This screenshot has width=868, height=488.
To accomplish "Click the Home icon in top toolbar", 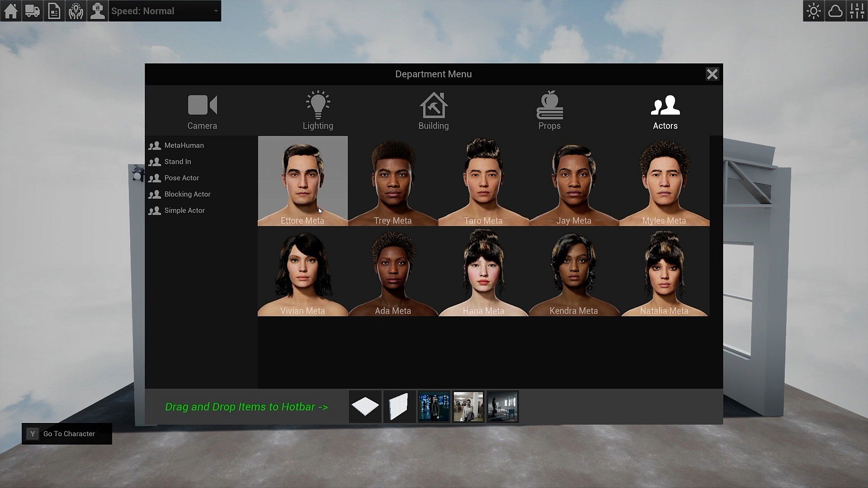I will tap(11, 11).
